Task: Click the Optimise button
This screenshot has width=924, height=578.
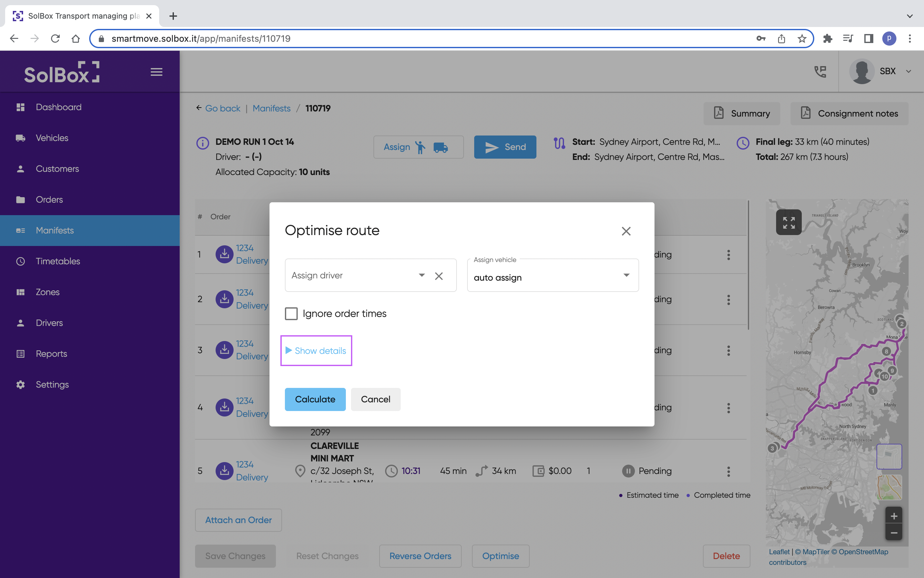Action: coord(500,556)
